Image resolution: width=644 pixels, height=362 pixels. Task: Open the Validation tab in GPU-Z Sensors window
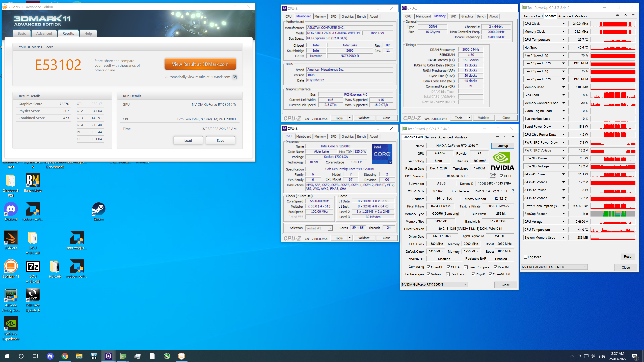pyautogui.click(x=581, y=16)
